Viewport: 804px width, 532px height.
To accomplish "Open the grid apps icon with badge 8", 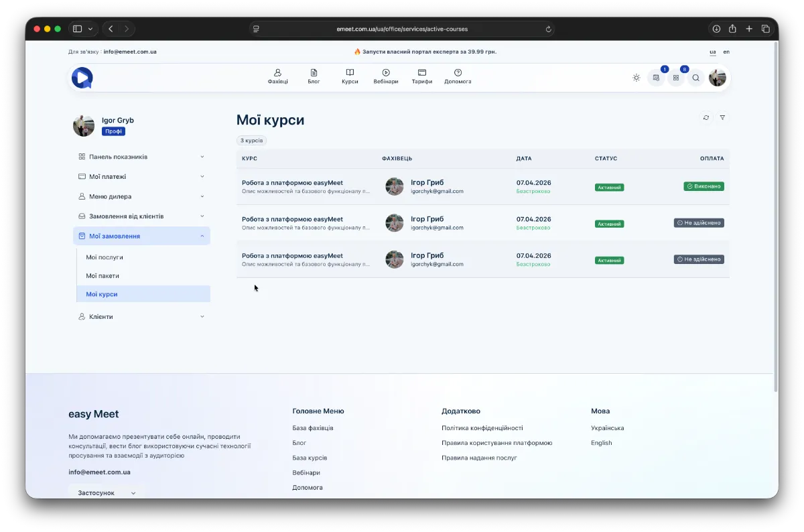I will pos(676,78).
